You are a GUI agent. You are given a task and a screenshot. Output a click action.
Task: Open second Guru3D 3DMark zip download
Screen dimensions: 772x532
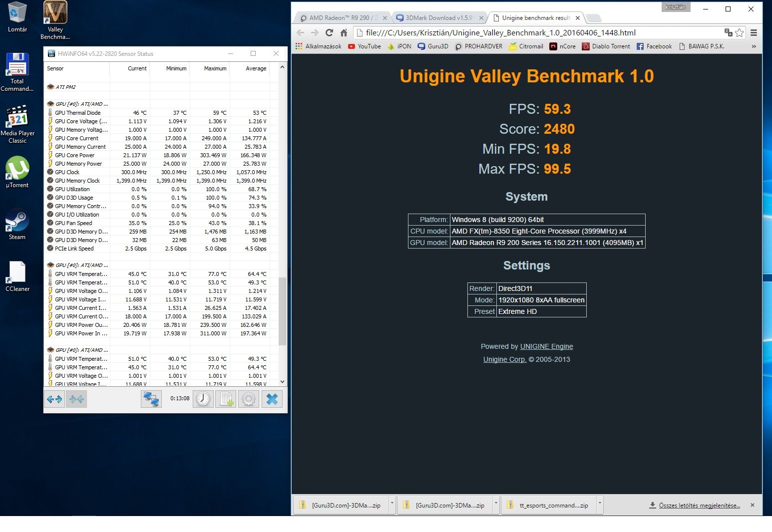click(444, 505)
